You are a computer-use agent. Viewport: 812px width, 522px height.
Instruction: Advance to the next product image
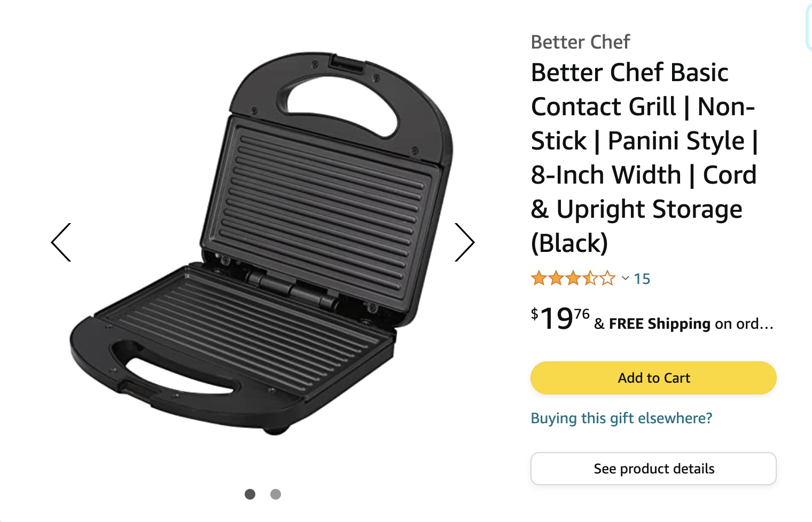(x=464, y=242)
